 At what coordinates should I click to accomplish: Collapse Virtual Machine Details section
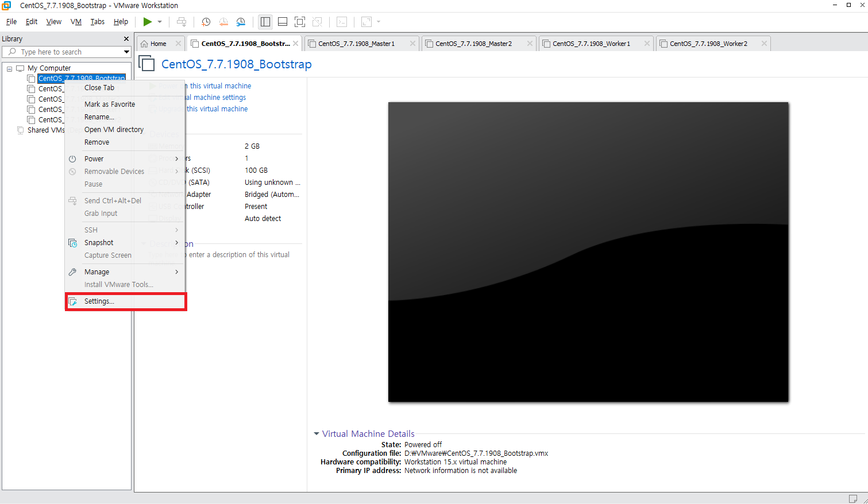[x=317, y=434]
